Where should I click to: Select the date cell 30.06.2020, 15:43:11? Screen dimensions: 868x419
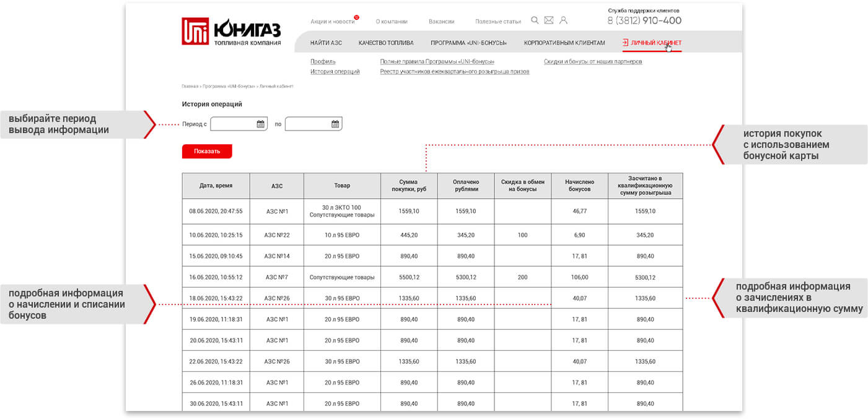pyautogui.click(x=216, y=403)
